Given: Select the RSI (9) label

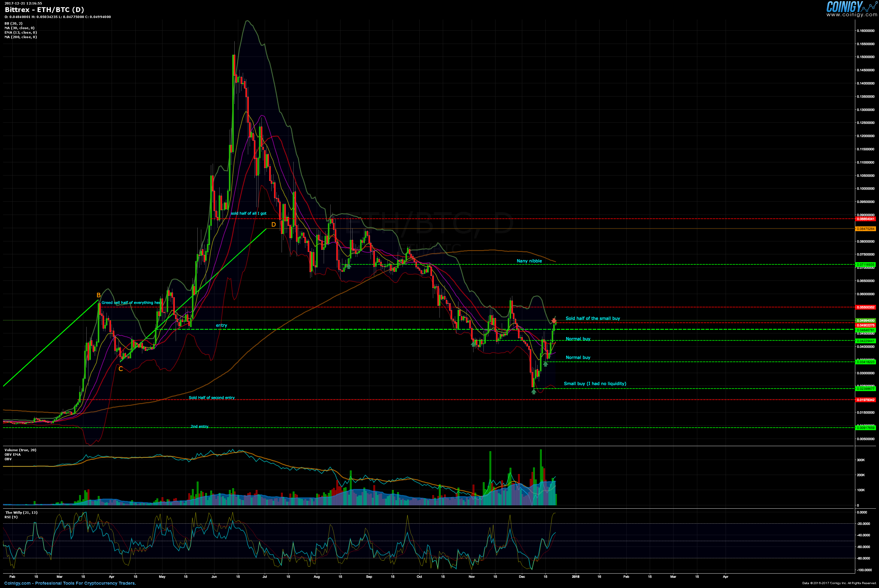Looking at the screenshot, I should pyautogui.click(x=11, y=517).
